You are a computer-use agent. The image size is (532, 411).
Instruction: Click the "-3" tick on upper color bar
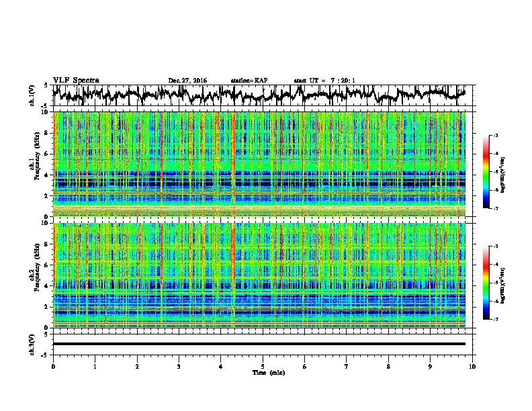click(x=495, y=135)
